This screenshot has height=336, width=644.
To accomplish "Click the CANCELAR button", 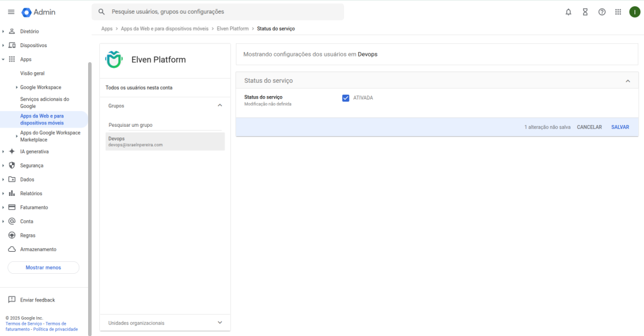I will click(589, 127).
